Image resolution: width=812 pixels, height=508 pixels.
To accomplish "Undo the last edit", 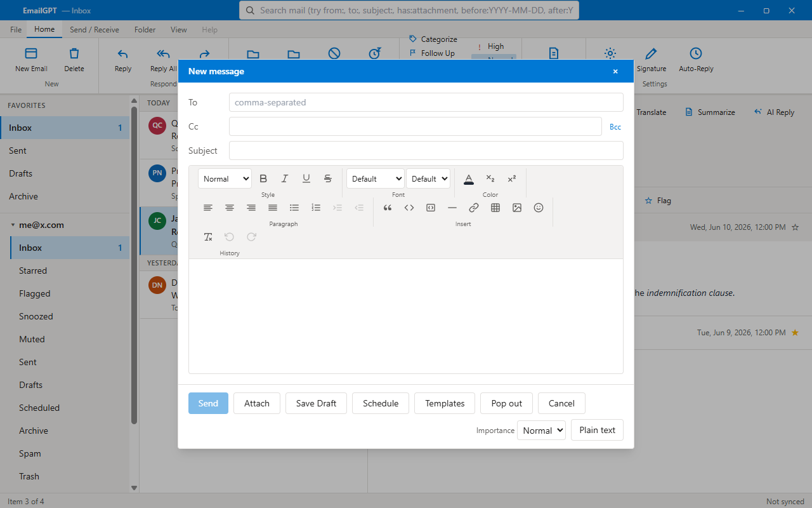I will [x=230, y=237].
